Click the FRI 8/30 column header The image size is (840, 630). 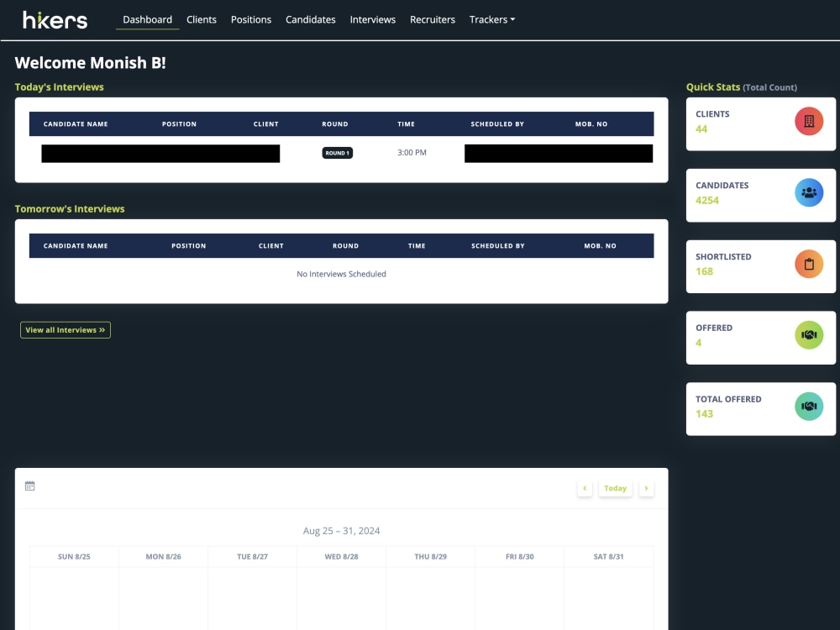(x=520, y=557)
